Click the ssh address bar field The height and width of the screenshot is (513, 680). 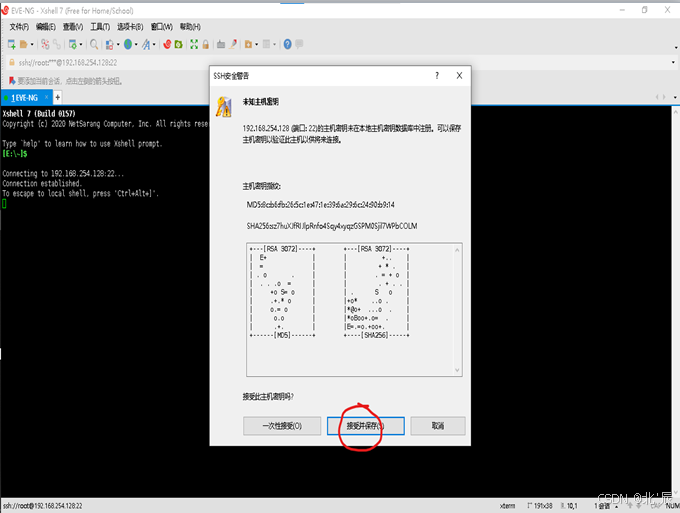[x=338, y=63]
